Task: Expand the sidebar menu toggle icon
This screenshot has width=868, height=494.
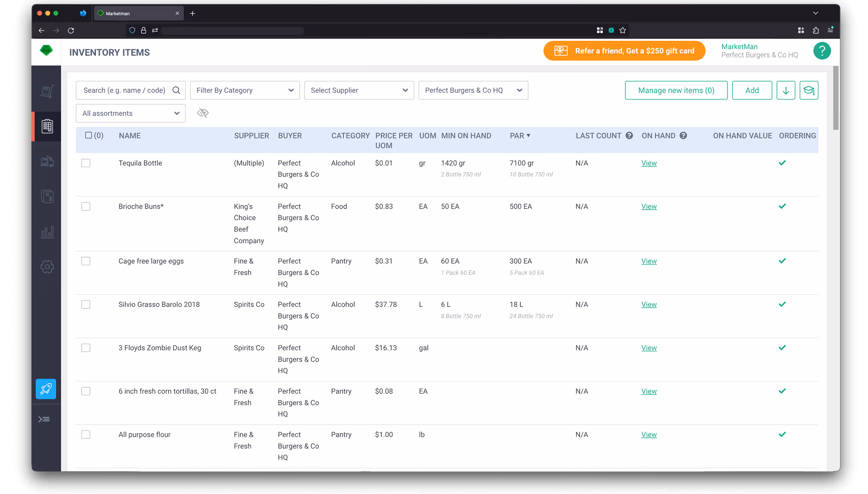Action: click(44, 419)
